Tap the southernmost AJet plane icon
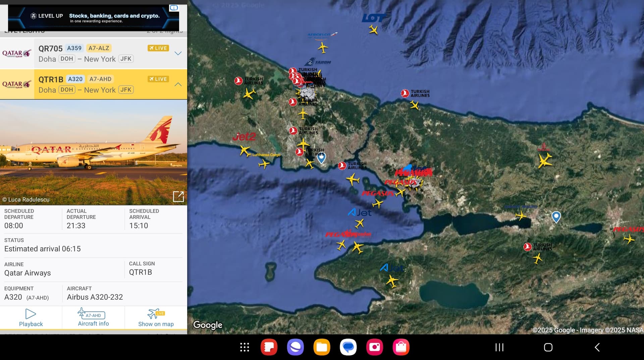Viewport: 644px width, 360px height. point(392,281)
